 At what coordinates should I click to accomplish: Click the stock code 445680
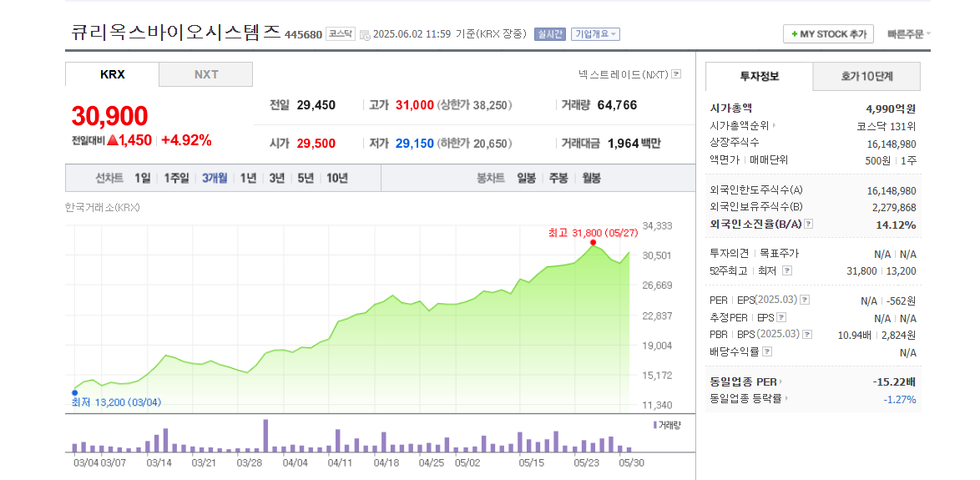pyautogui.click(x=303, y=34)
